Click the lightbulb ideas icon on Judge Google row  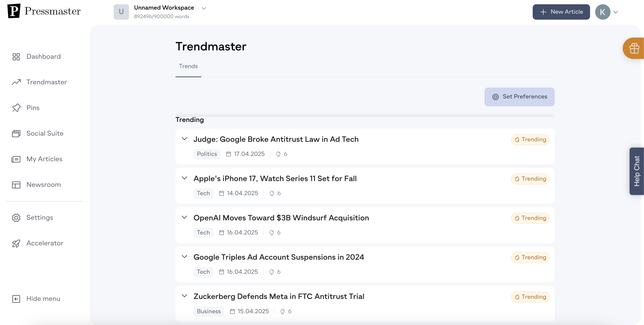pyautogui.click(x=278, y=154)
